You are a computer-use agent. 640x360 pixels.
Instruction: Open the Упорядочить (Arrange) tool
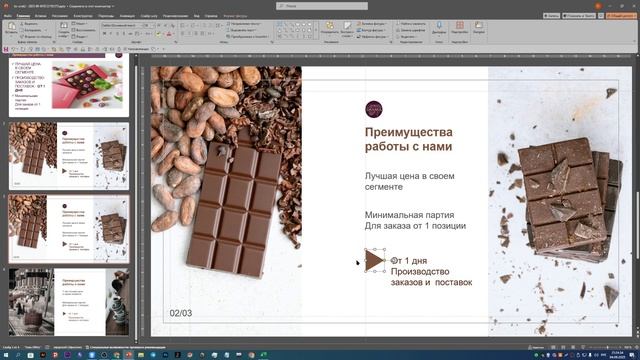[x=330, y=28]
